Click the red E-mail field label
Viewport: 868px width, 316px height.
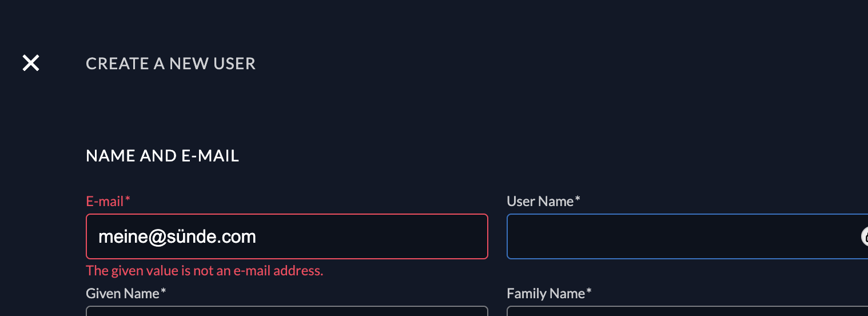(105, 202)
